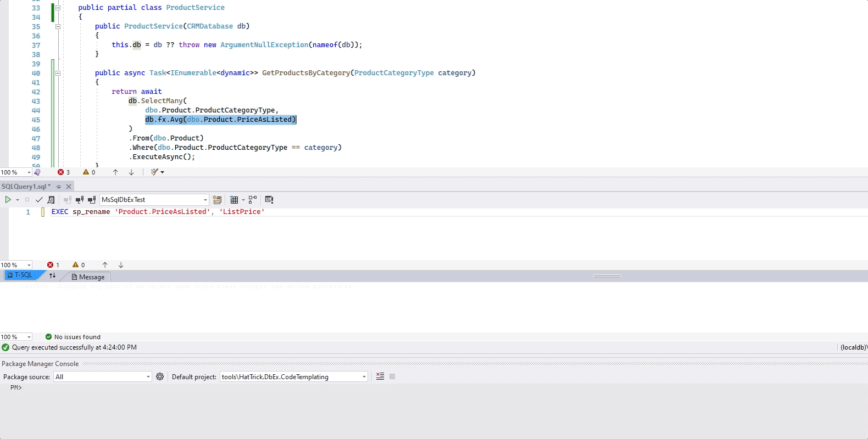The height and width of the screenshot is (439, 868).
Task: Click the IntelliCode lightbulb indicator icon
Action: [37, 172]
